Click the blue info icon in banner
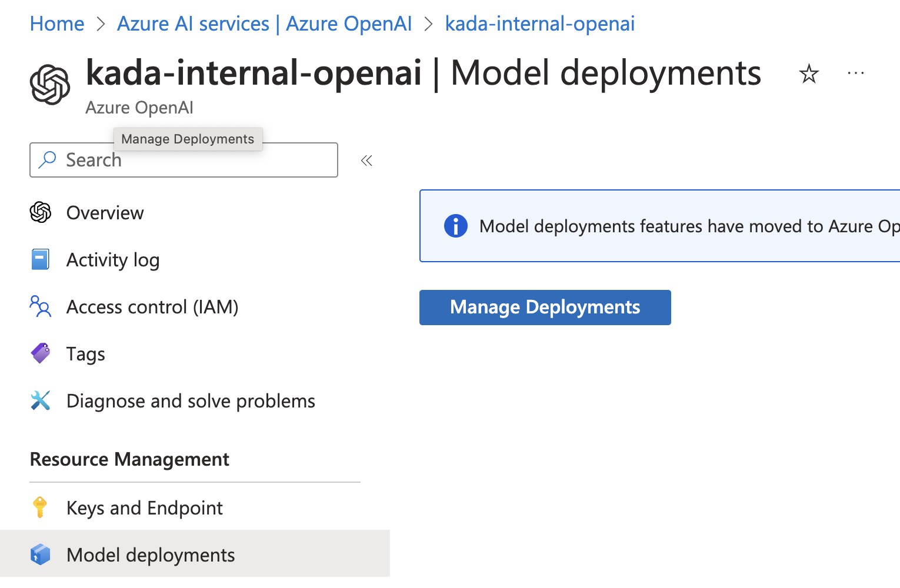This screenshot has height=588, width=900. [x=455, y=226]
